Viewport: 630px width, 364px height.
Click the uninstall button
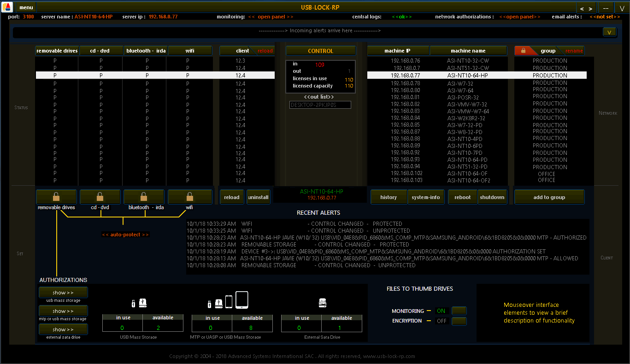(x=258, y=197)
